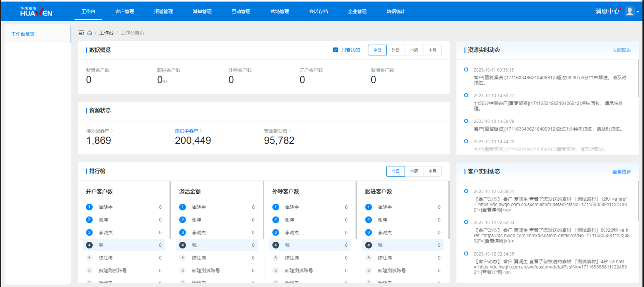Open the 会话存档 menu
This screenshot has height=287, width=644.
[319, 12]
